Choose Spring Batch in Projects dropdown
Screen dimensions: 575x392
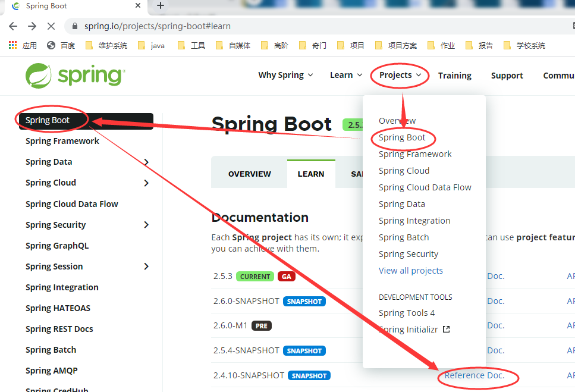click(404, 237)
